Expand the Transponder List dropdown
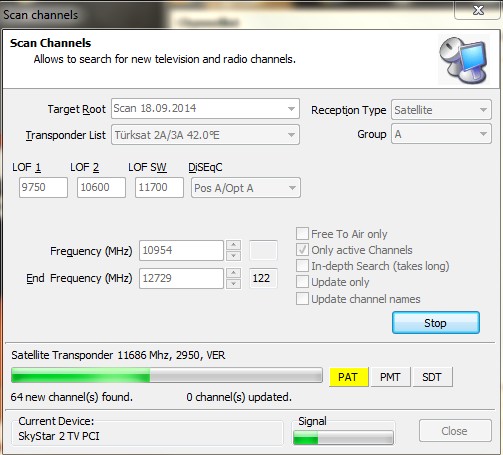The height and width of the screenshot is (455, 503). point(205,135)
